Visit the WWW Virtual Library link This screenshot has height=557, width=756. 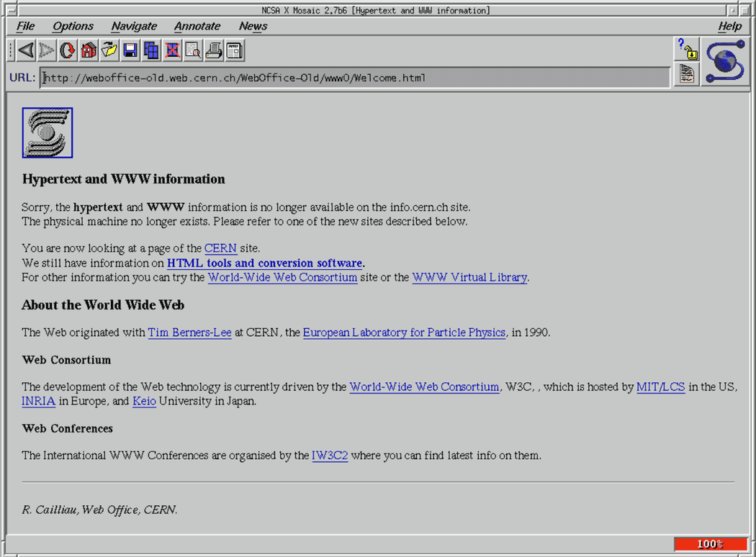click(469, 277)
